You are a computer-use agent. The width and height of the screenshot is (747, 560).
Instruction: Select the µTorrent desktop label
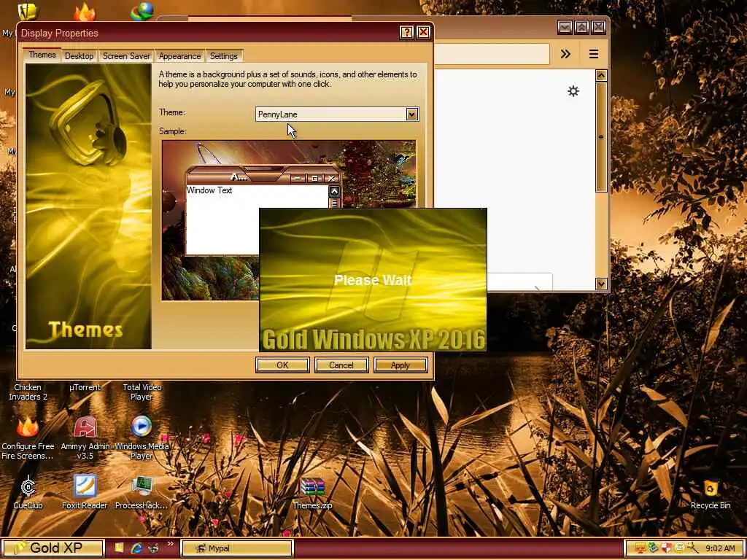[85, 388]
